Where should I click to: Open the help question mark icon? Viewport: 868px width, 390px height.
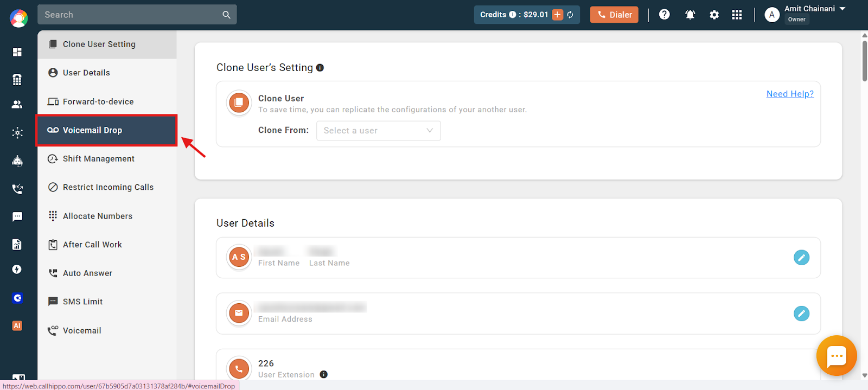click(665, 15)
